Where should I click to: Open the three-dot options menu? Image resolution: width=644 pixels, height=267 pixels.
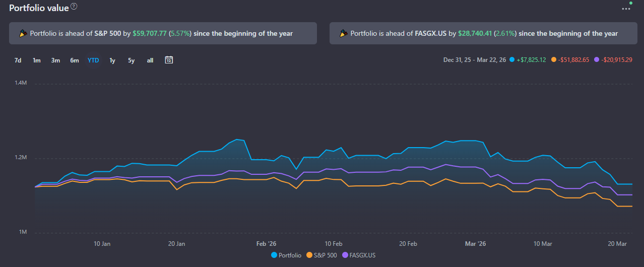coord(626,8)
